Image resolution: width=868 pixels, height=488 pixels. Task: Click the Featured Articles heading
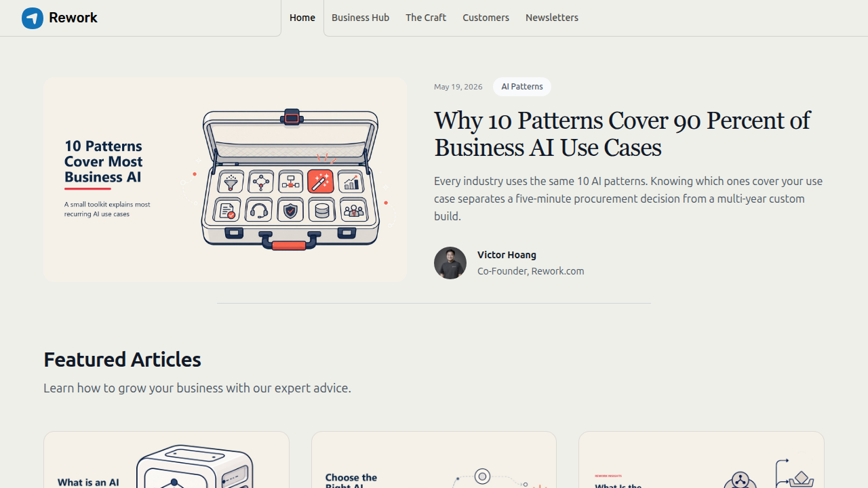click(122, 359)
